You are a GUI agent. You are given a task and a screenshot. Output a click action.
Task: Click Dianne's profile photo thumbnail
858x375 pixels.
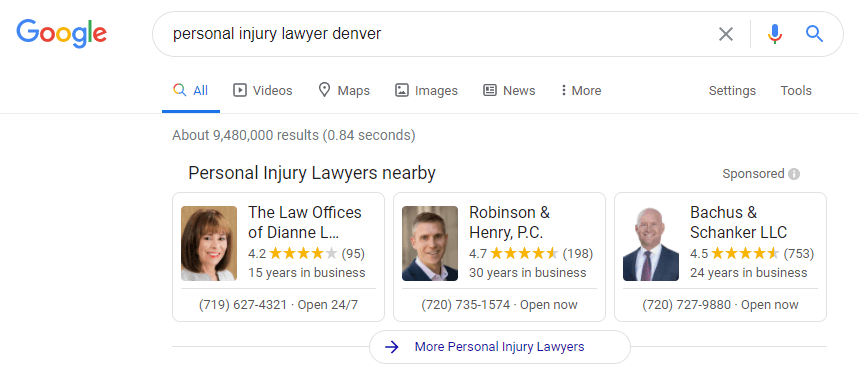point(209,244)
